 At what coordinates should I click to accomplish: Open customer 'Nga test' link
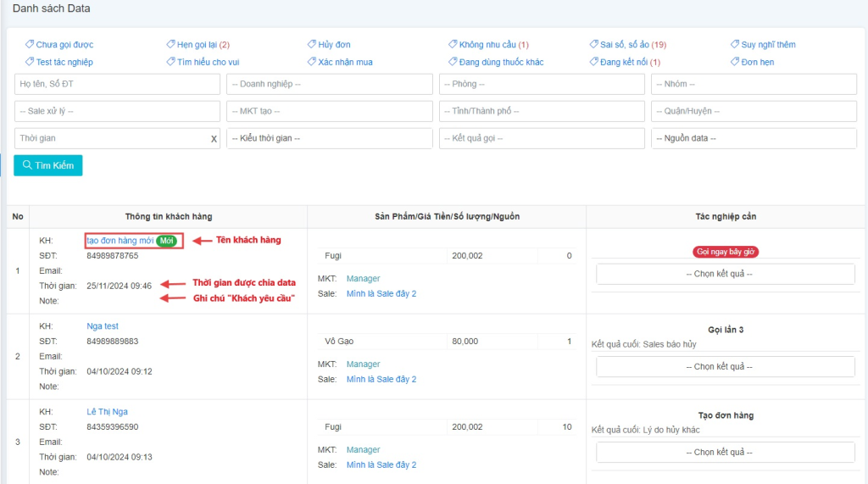pos(103,326)
